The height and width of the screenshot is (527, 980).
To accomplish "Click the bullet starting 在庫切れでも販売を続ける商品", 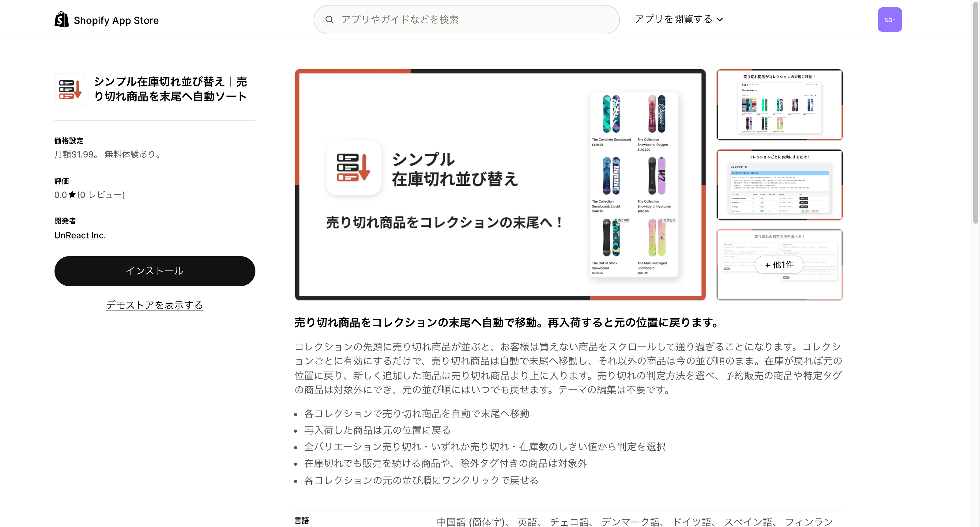I will coord(446,464).
